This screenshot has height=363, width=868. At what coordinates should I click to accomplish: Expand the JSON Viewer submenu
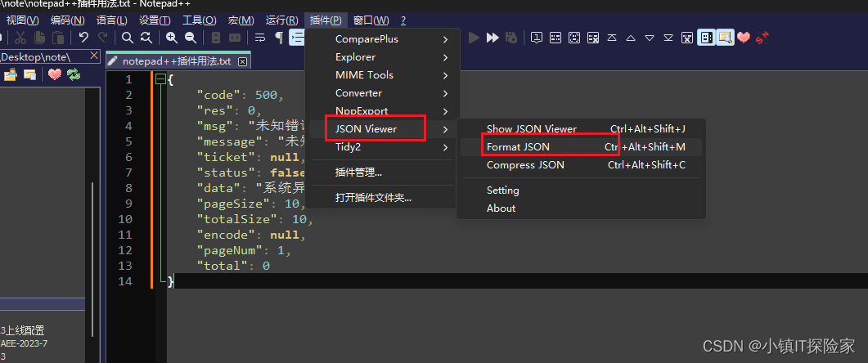point(383,129)
